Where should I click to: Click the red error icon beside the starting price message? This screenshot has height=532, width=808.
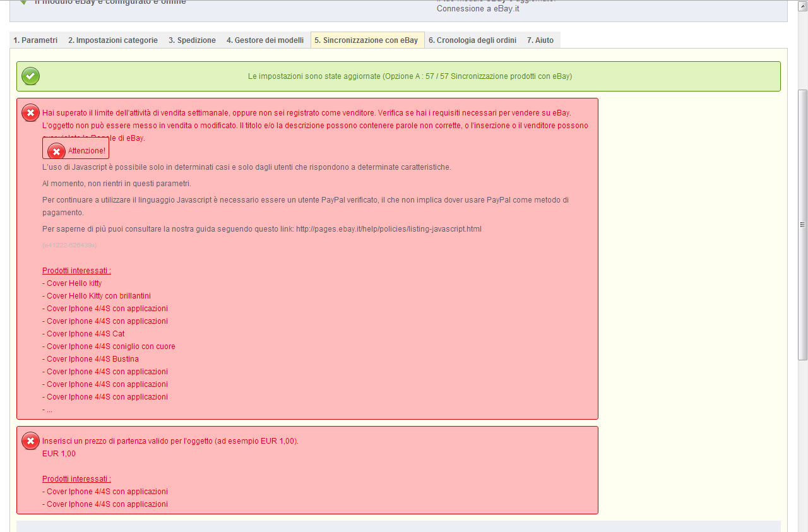click(x=30, y=441)
